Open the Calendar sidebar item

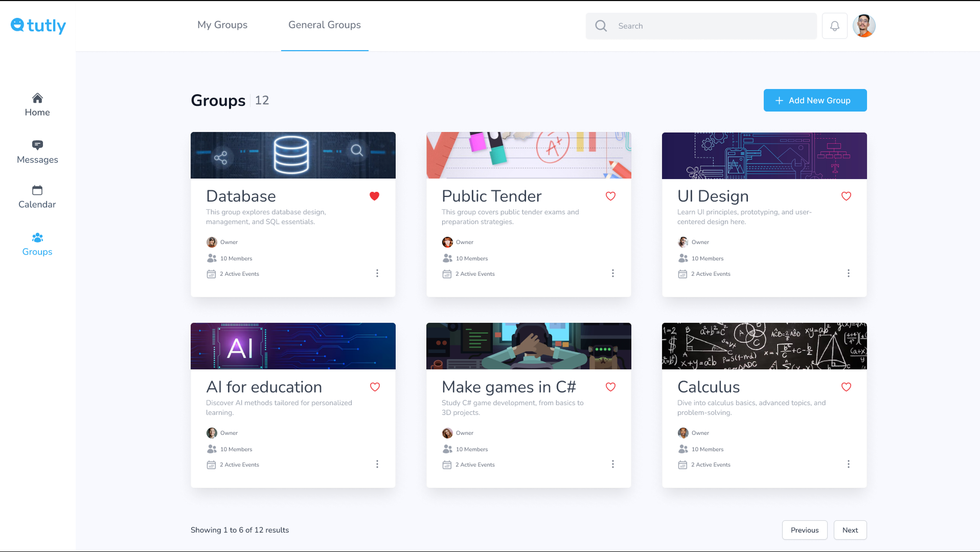(37, 197)
